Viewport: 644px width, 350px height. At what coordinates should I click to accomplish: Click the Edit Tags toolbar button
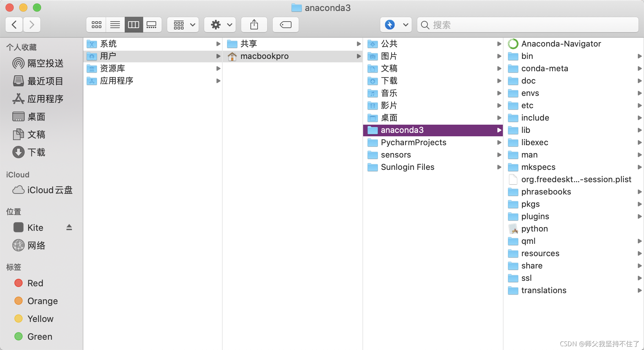286,25
